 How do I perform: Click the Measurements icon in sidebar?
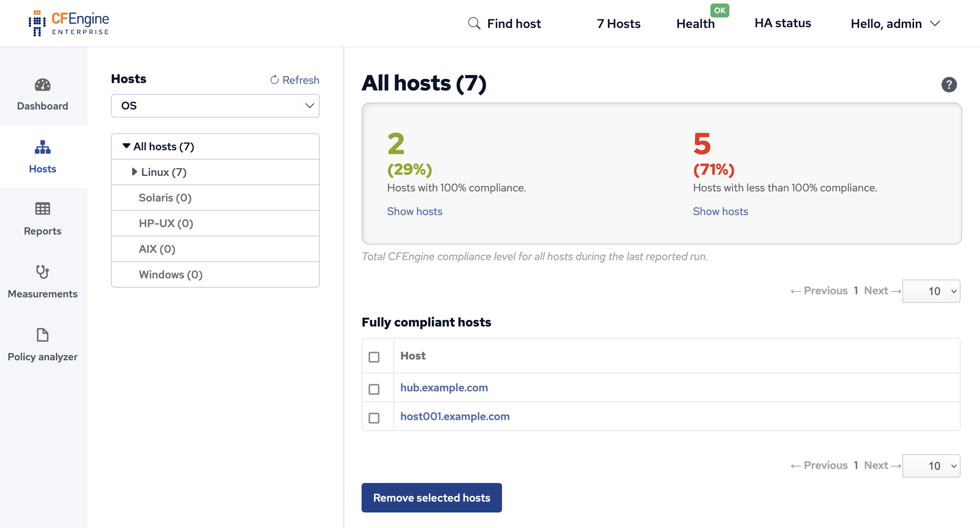pos(42,272)
